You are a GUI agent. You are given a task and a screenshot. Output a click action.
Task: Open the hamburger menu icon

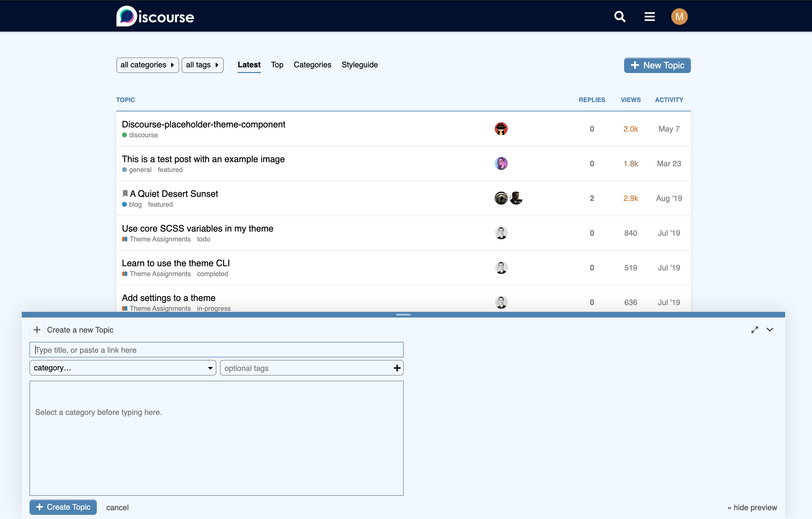tap(649, 17)
